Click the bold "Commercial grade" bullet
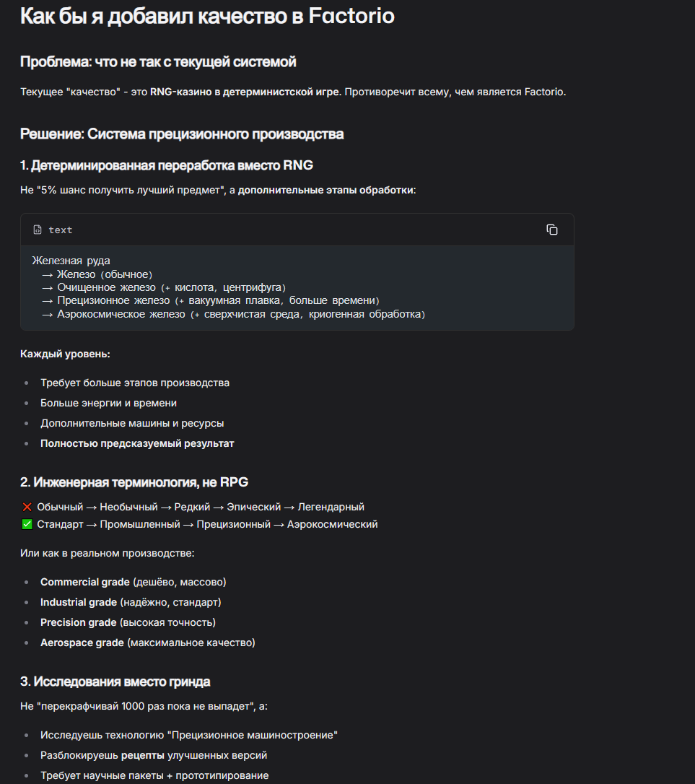Image resolution: width=695 pixels, height=784 pixels. pyautogui.click(x=85, y=582)
